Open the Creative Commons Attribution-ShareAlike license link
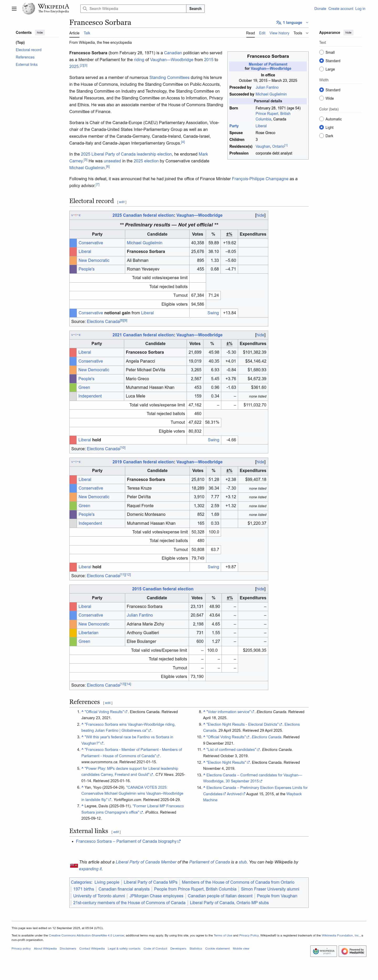 [x=86, y=935]
